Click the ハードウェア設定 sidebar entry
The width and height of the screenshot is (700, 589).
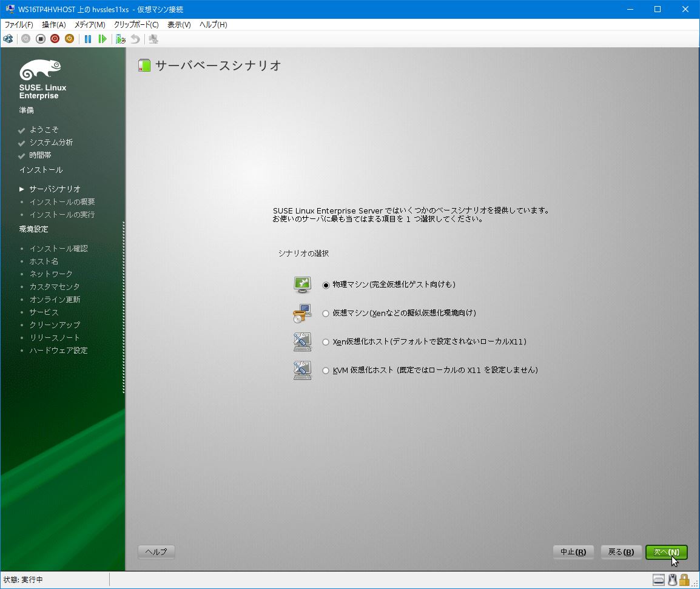click(58, 351)
